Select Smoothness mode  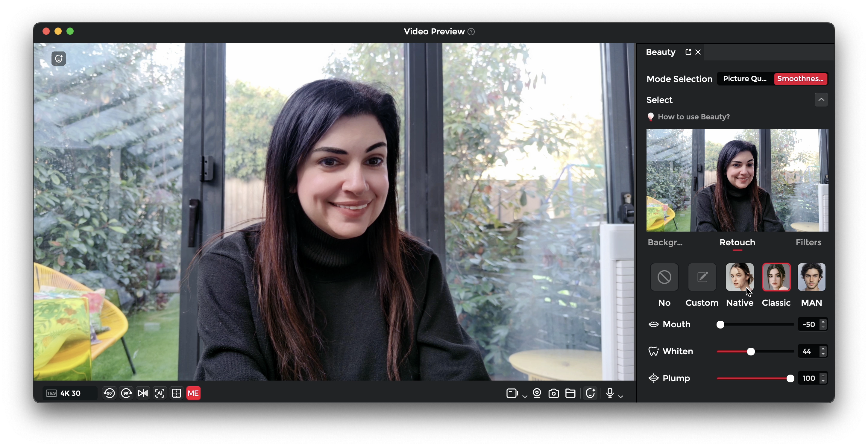point(800,79)
